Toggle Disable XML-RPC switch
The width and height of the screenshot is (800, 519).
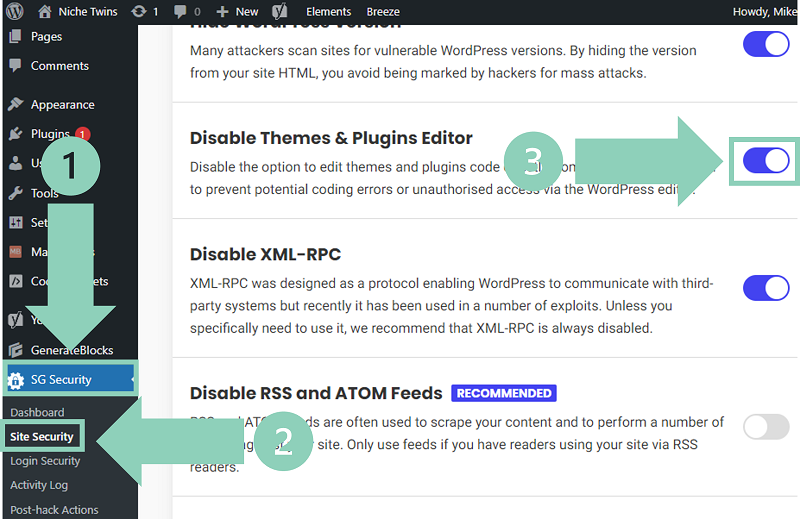766,288
